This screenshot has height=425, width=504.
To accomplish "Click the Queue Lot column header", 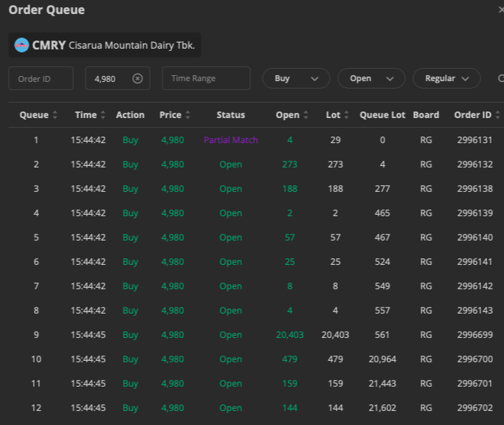I will [382, 115].
